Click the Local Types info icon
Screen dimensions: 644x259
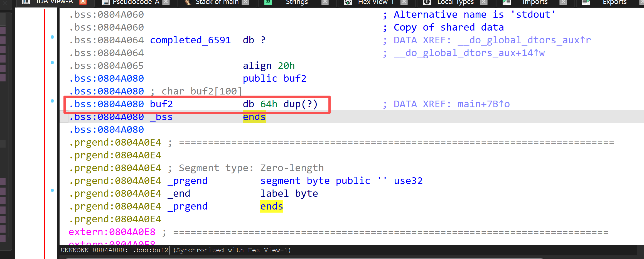427,2
